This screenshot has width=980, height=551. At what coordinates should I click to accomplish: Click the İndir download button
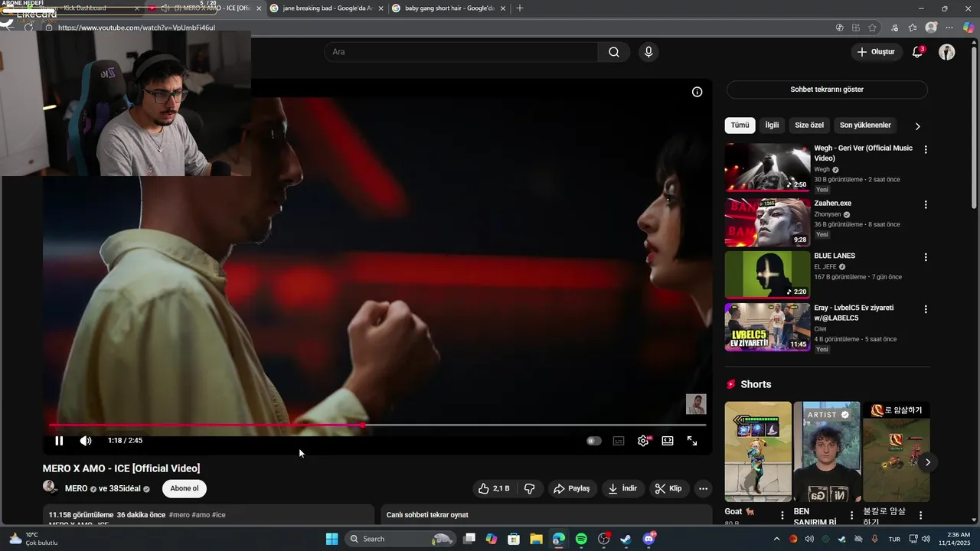(x=622, y=488)
